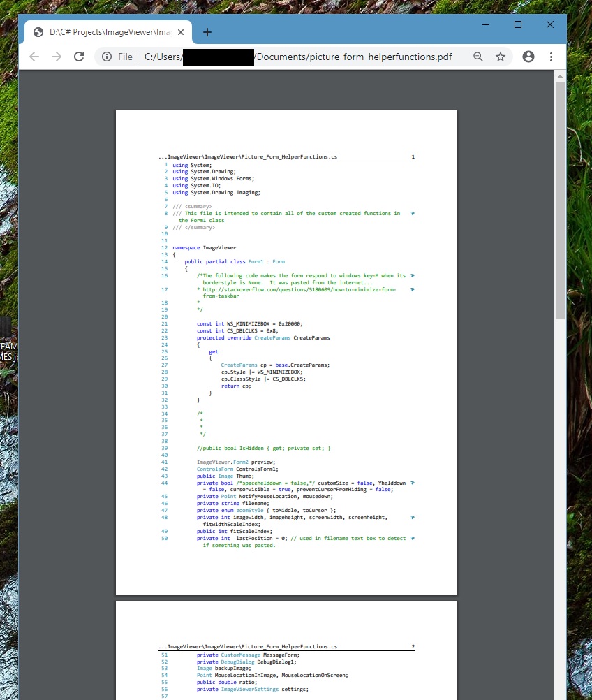The height and width of the screenshot is (700, 592).
Task: Select the ImageViewer PDF tab
Action: (105, 31)
